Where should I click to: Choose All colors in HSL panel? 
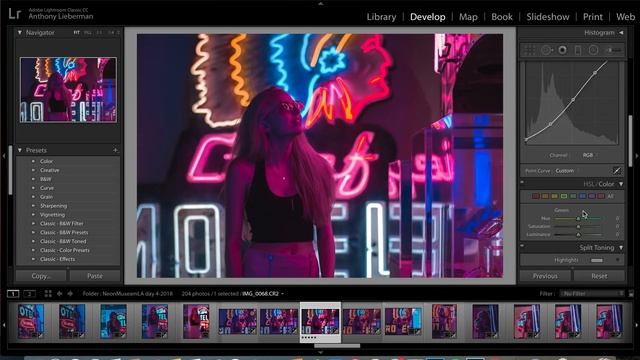point(611,196)
